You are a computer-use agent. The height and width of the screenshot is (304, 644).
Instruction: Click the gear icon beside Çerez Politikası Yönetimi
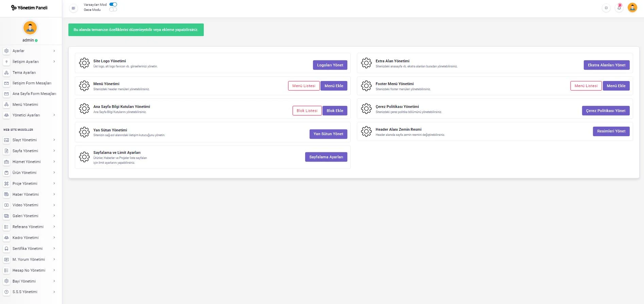tap(366, 109)
